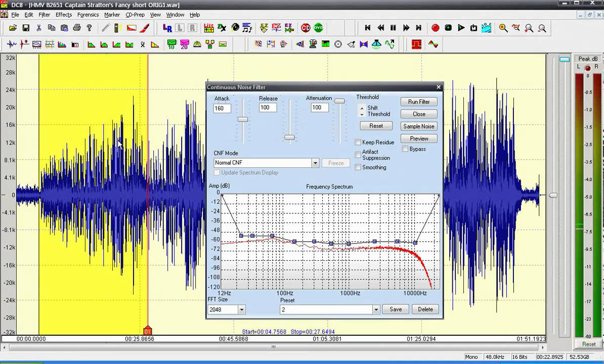The image size is (604, 364).
Task: Click the fast-forward double-arrow icon
Action: tap(406, 28)
